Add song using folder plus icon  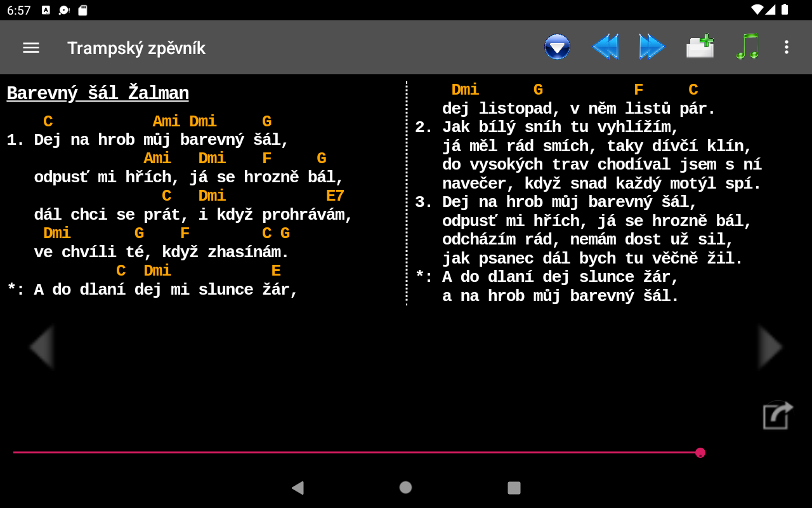pos(700,47)
